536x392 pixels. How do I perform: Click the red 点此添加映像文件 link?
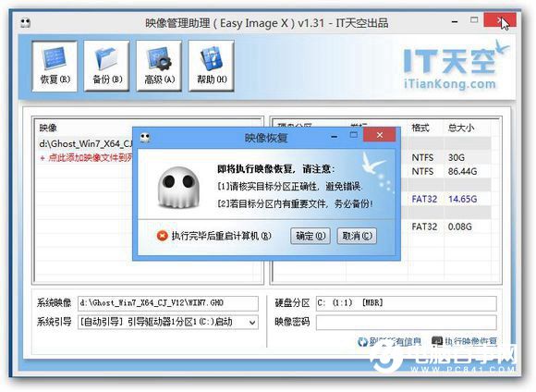86,158
